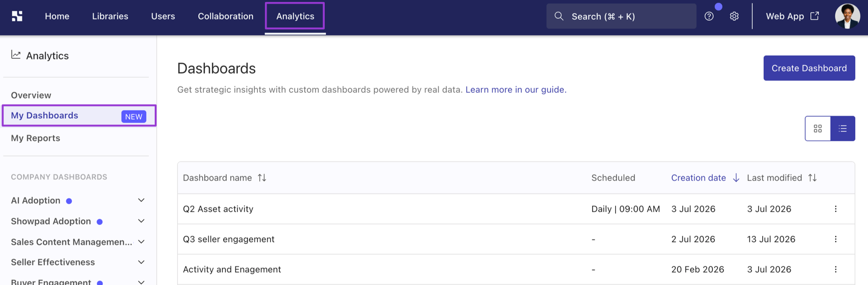Viewport: 868px width, 285px height.
Task: Switch to list view icon
Action: 842,128
